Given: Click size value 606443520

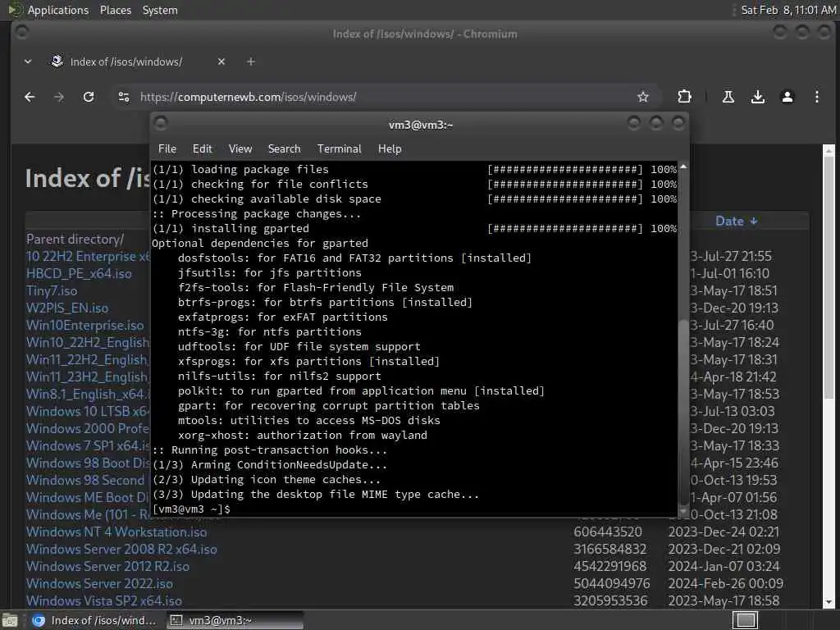Looking at the screenshot, I should (x=608, y=532).
